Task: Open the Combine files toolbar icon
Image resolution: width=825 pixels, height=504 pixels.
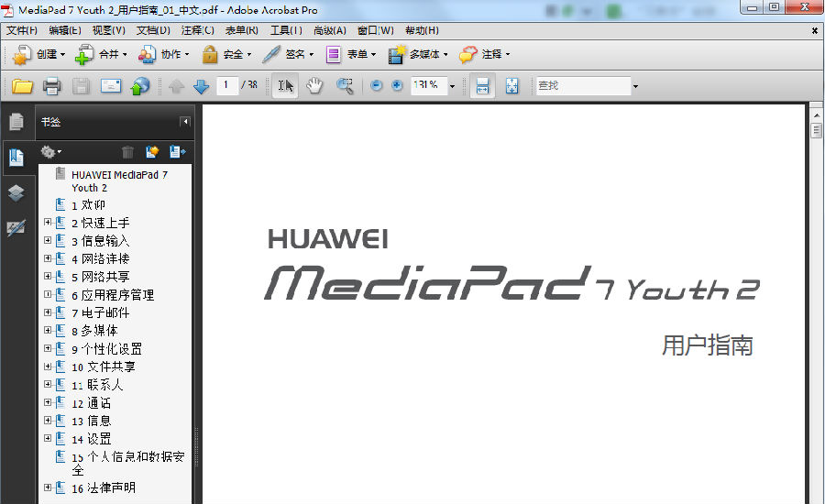Action: point(84,54)
